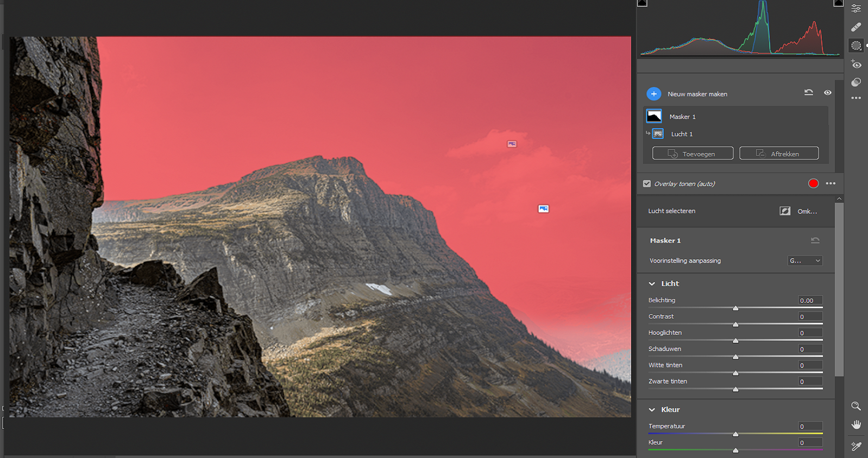This screenshot has height=458, width=868.
Task: Open the Presets overlapping circles icon
Action: (x=856, y=82)
